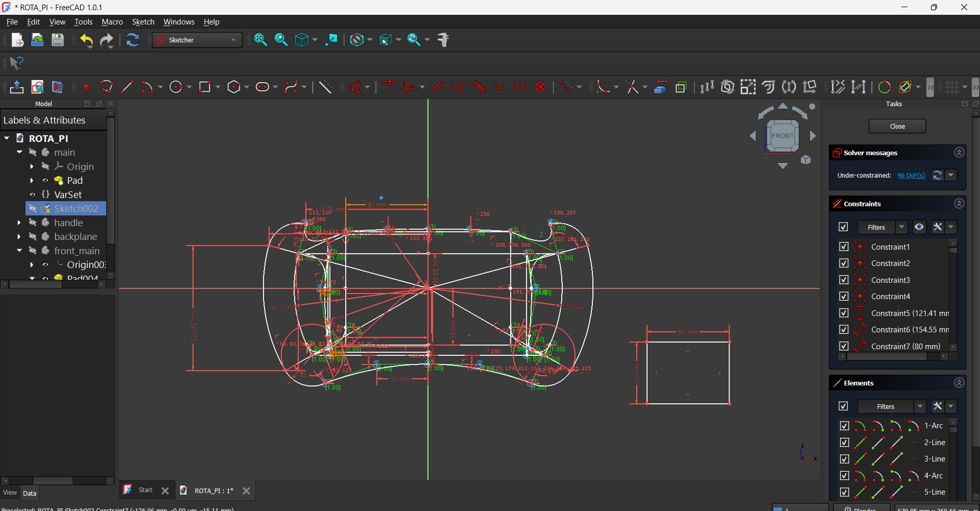The width and height of the screenshot is (980, 511).
Task: Click the Fit All view icon
Action: (x=260, y=40)
